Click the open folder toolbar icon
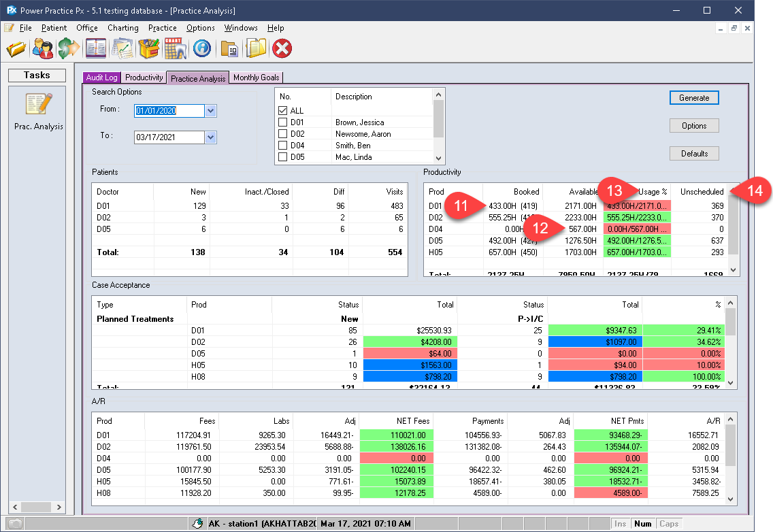 [16, 49]
